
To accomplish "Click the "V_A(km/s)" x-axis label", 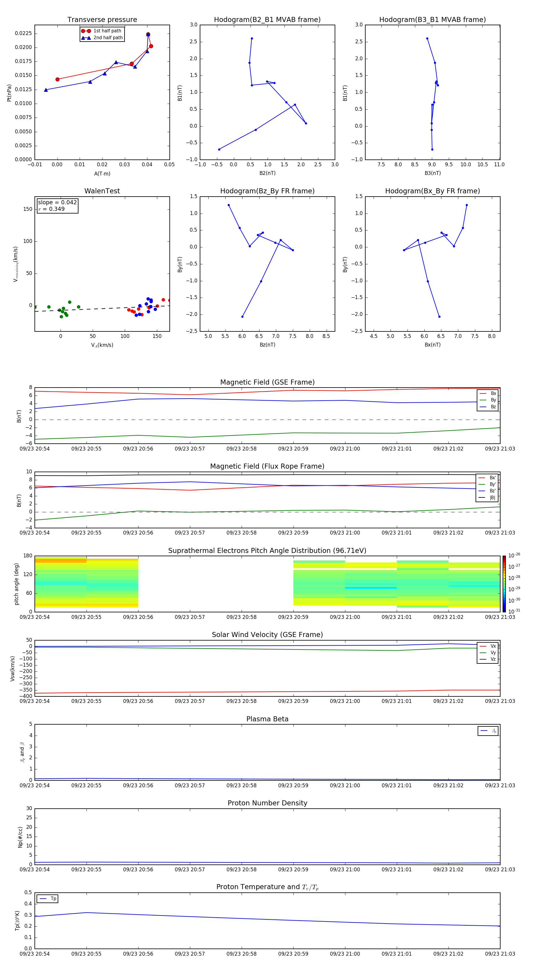I will (102, 345).
